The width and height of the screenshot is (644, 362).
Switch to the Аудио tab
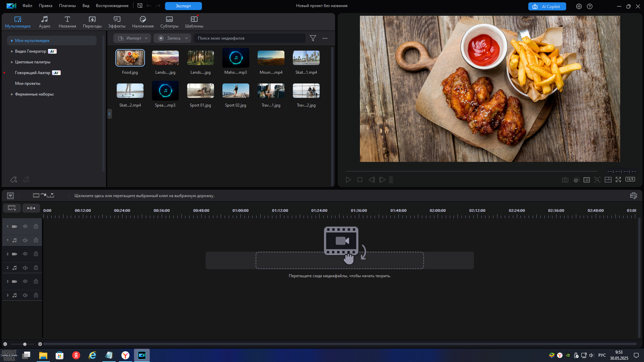pos(44,22)
